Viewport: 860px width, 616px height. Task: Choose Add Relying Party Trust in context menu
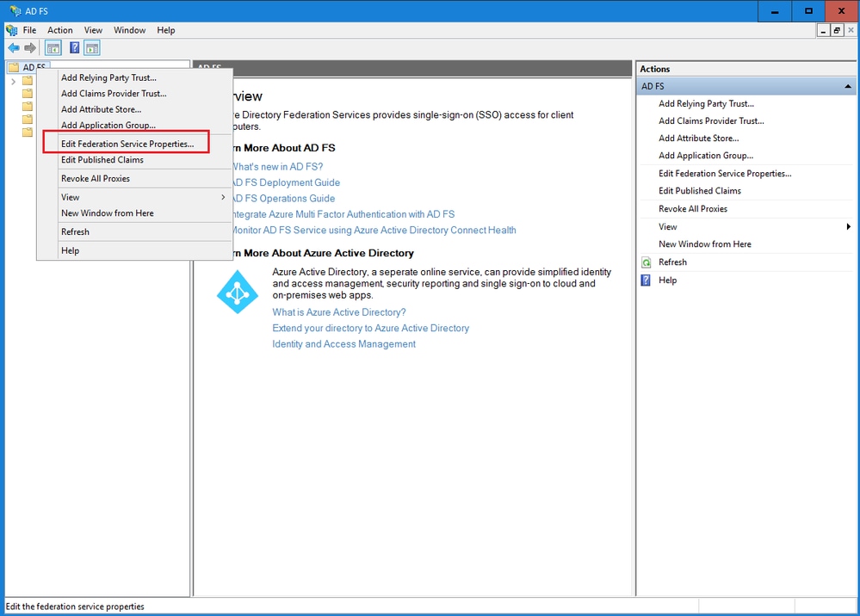point(134,77)
